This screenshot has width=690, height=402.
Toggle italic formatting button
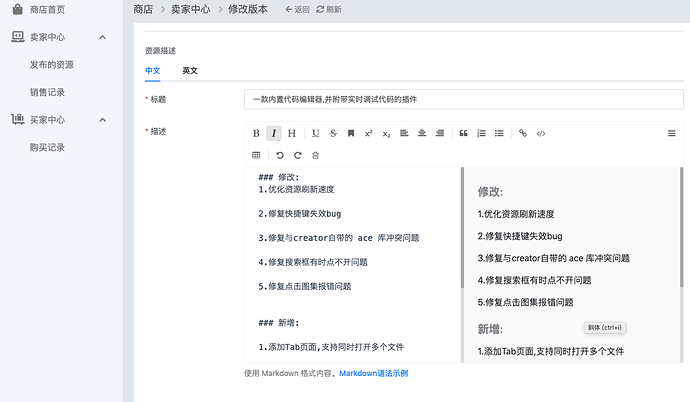pos(274,133)
